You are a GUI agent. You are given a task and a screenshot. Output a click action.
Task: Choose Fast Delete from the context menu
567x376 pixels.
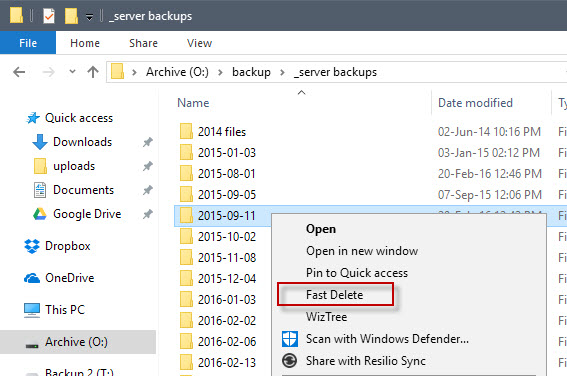[x=334, y=295]
